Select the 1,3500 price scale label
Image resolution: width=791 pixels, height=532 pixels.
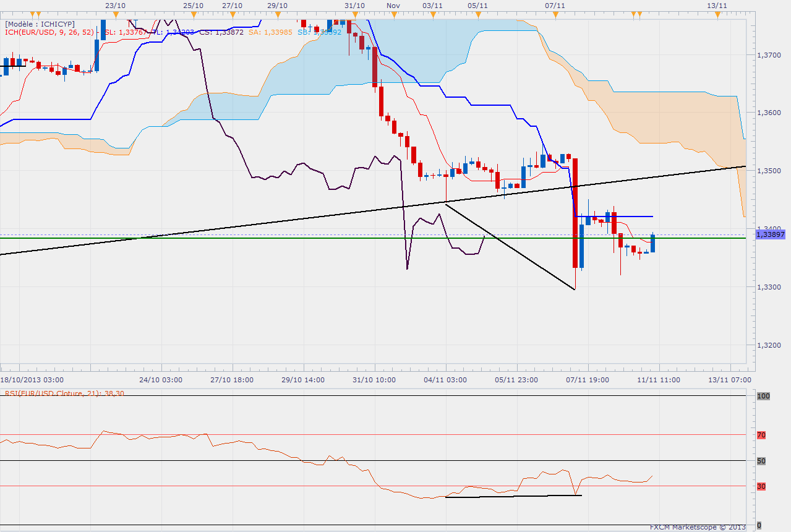769,171
